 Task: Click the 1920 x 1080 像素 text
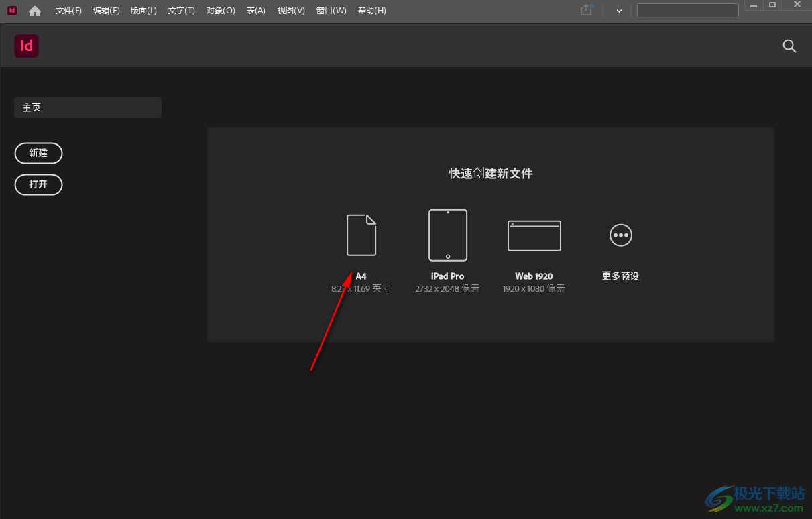coord(534,288)
